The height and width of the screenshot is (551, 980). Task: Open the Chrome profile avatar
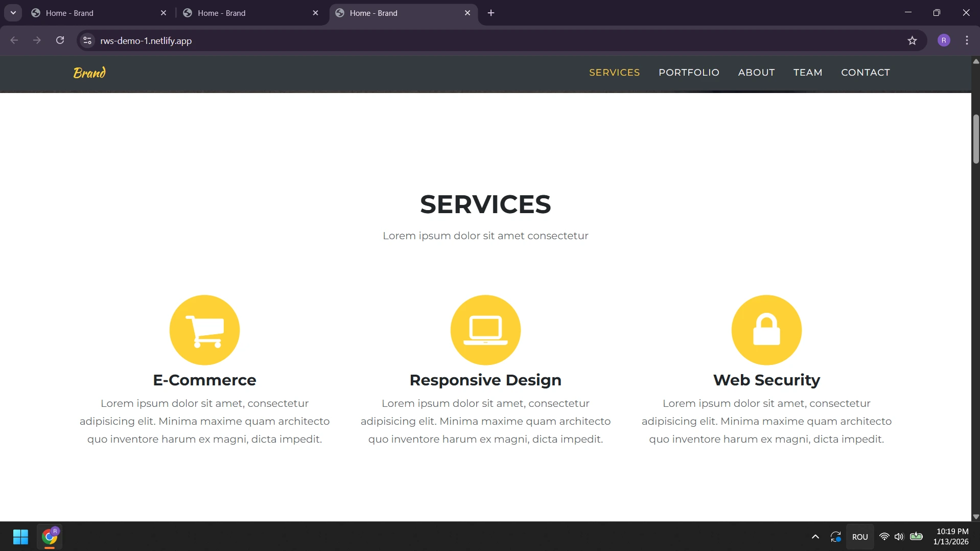[944, 40]
